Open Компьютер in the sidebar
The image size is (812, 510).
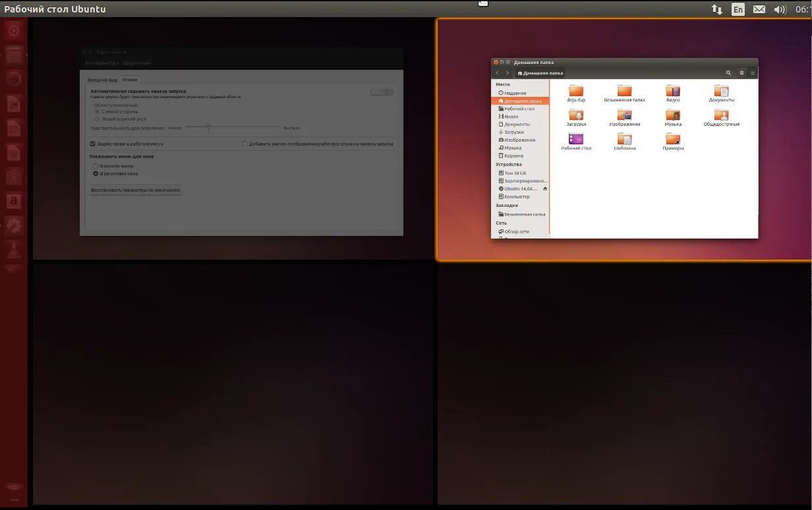pos(521,197)
